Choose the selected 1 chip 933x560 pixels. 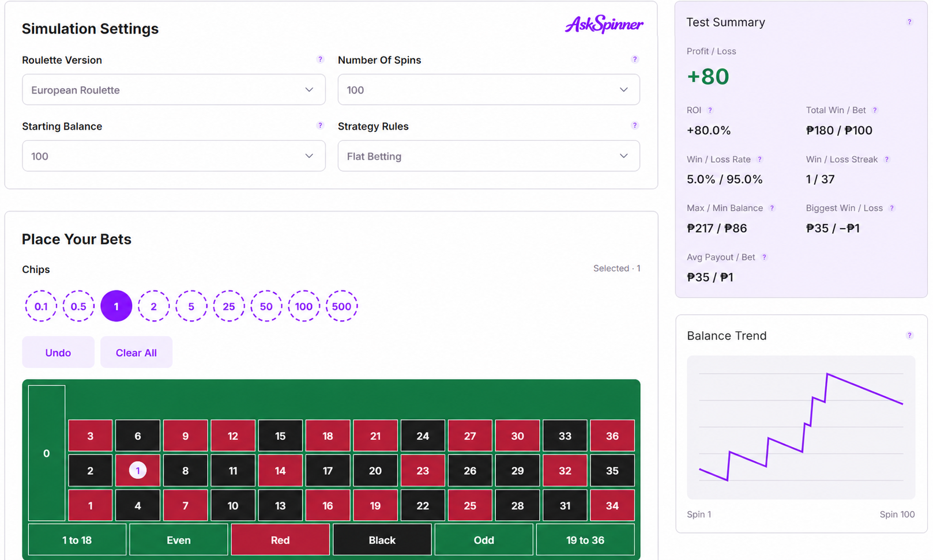(x=116, y=306)
